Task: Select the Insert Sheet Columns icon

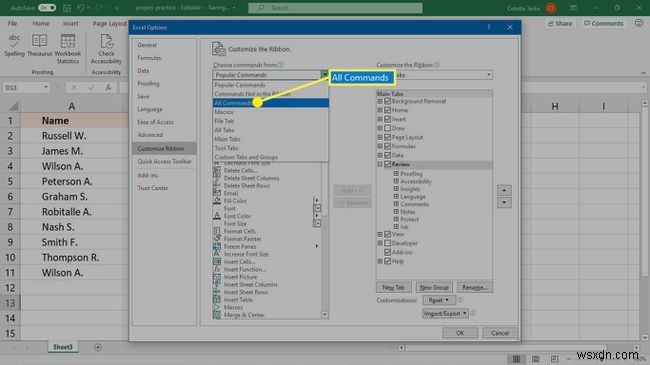Action: [217, 285]
